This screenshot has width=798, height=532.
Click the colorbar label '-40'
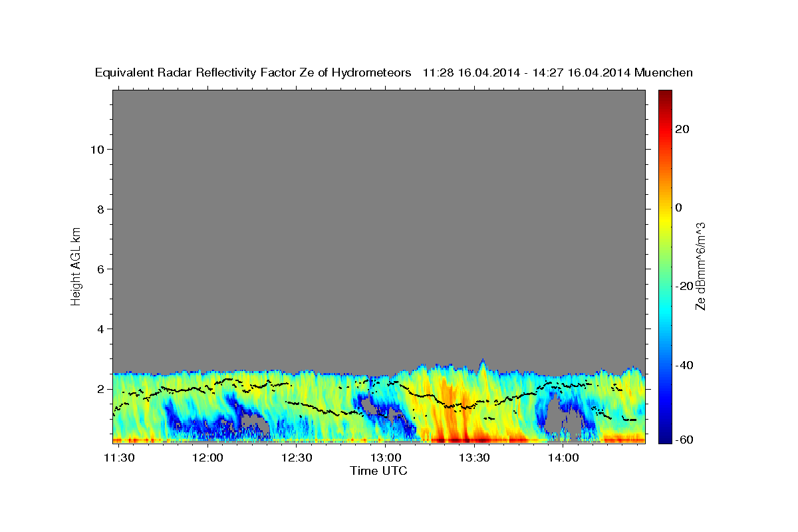pyautogui.click(x=683, y=365)
